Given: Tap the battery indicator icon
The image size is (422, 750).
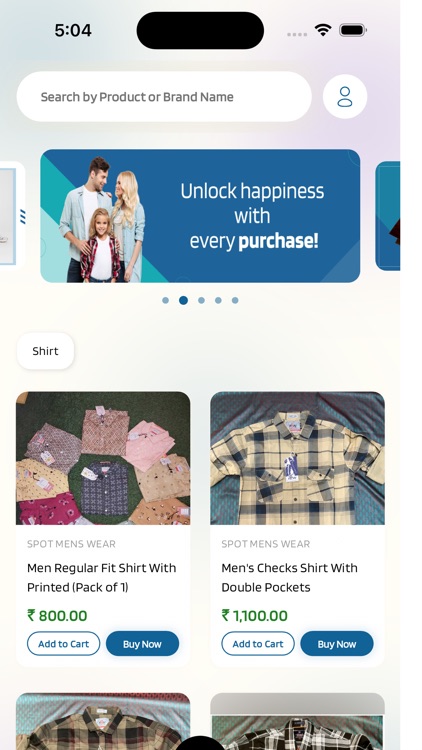Looking at the screenshot, I should (353, 31).
